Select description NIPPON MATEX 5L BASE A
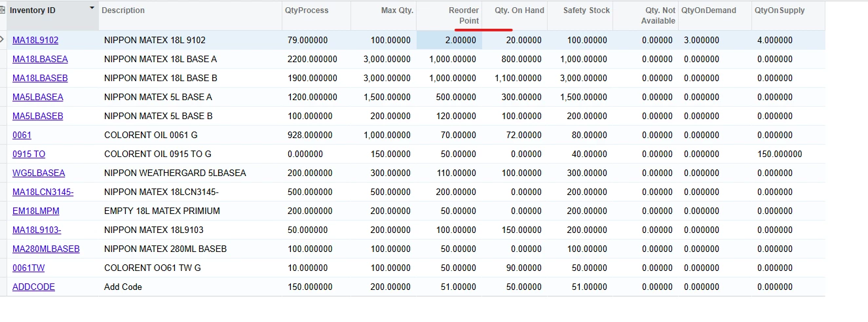 pos(158,97)
